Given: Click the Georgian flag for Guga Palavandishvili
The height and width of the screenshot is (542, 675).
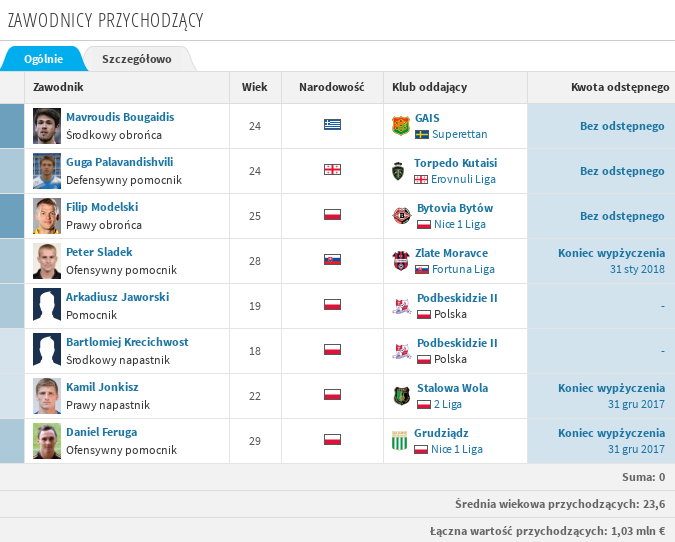Looking at the screenshot, I should [333, 170].
